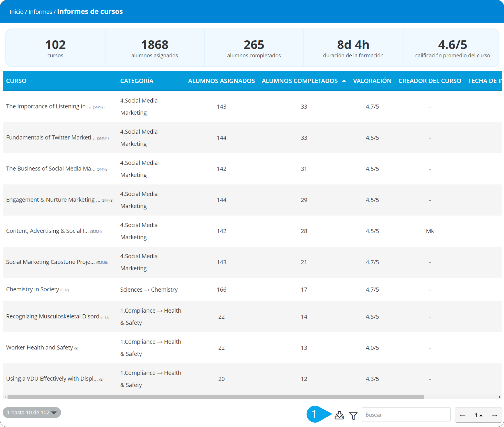504x427 pixels.
Task: Open the page number 1 selector
Action: point(478,415)
